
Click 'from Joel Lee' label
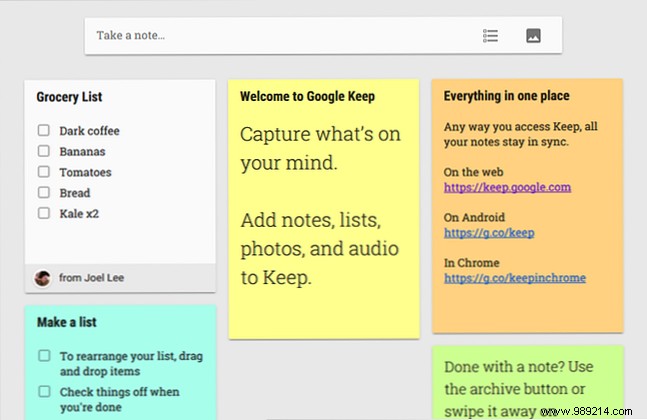(x=91, y=278)
